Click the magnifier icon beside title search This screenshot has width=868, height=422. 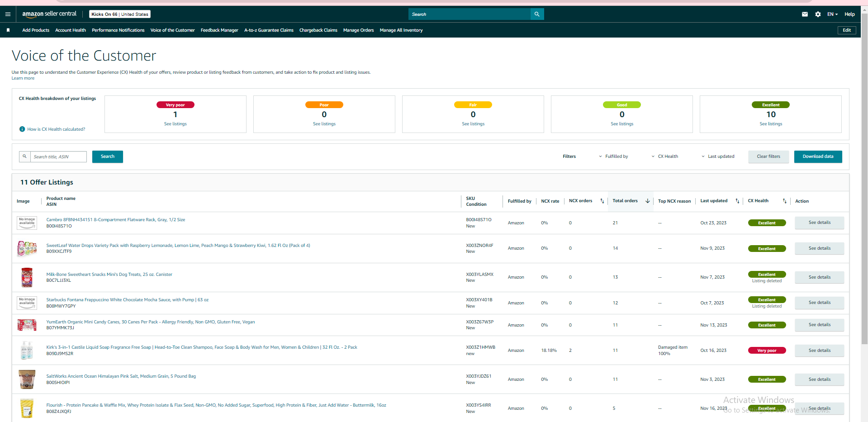(x=25, y=156)
